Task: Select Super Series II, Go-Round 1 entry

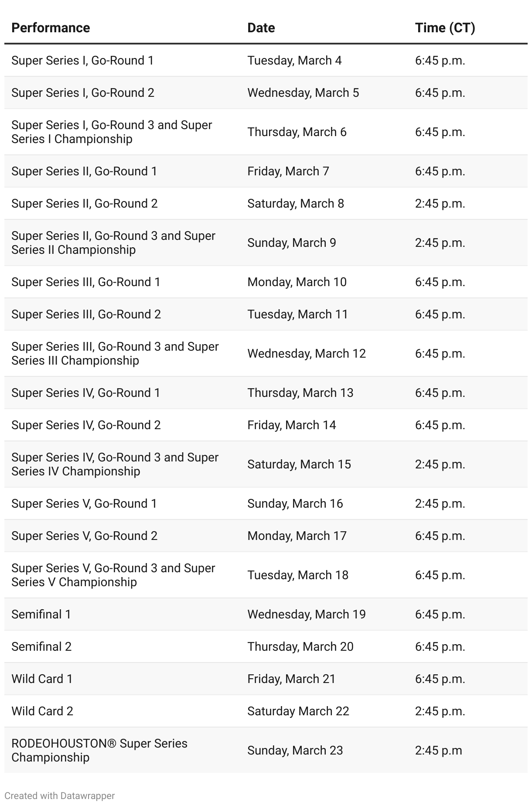Action: point(84,171)
